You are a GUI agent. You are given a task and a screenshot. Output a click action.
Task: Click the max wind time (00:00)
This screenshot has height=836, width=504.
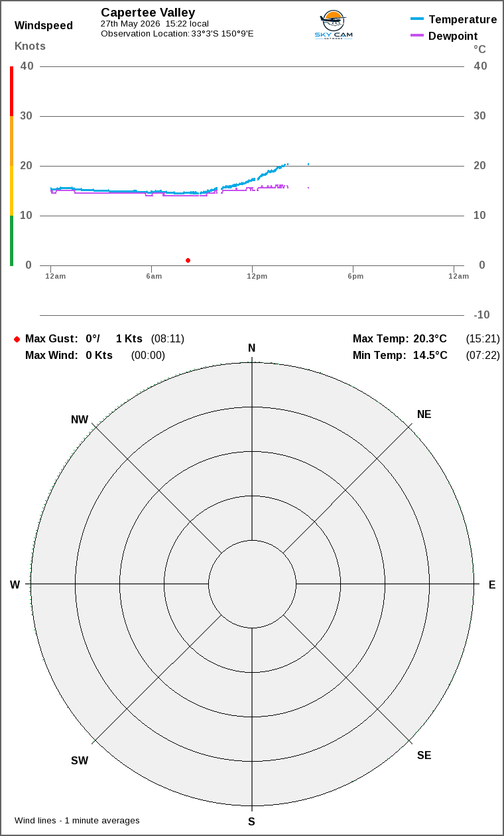pyautogui.click(x=148, y=356)
